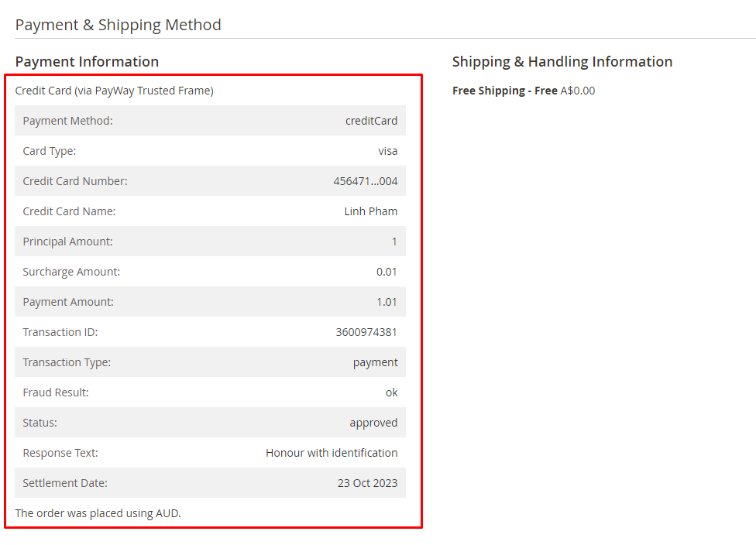Click the Card Type label
Viewport: 756px width, 545px height.
pos(50,151)
